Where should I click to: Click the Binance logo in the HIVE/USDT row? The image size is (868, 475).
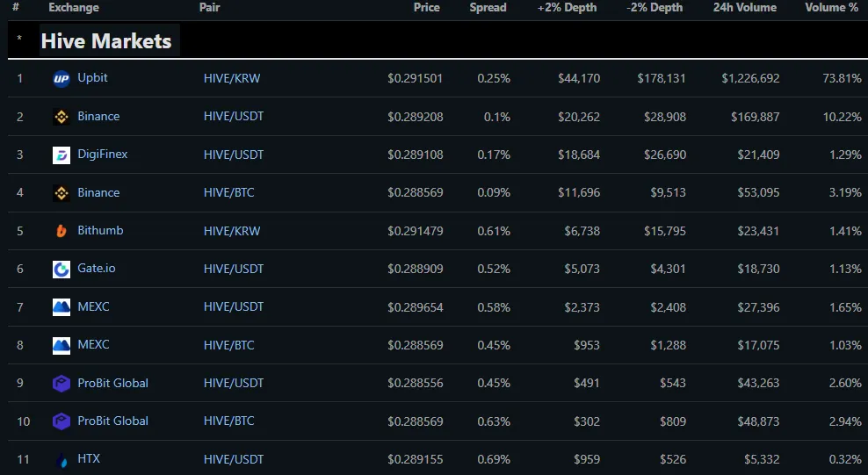tap(61, 117)
